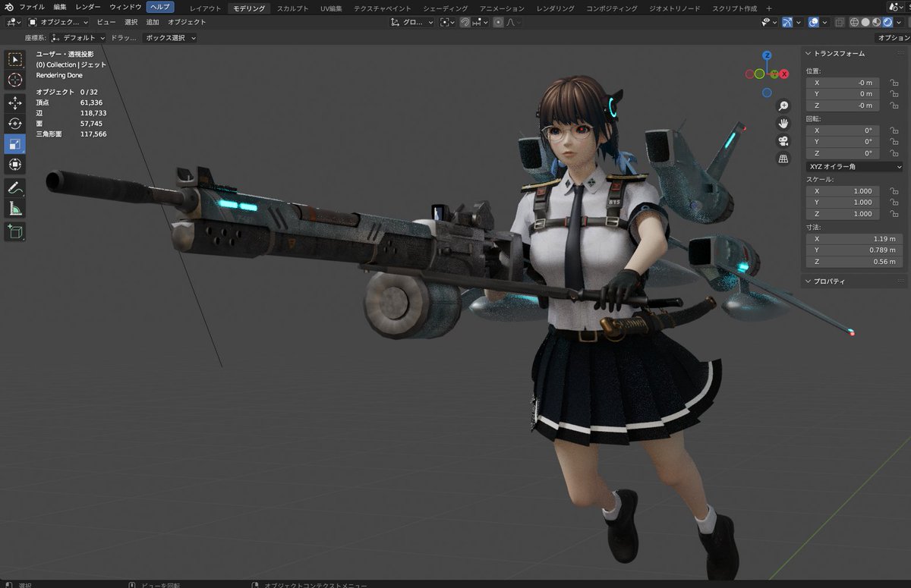
Task: Pick the 3D Cursor tool
Action: coord(15,80)
